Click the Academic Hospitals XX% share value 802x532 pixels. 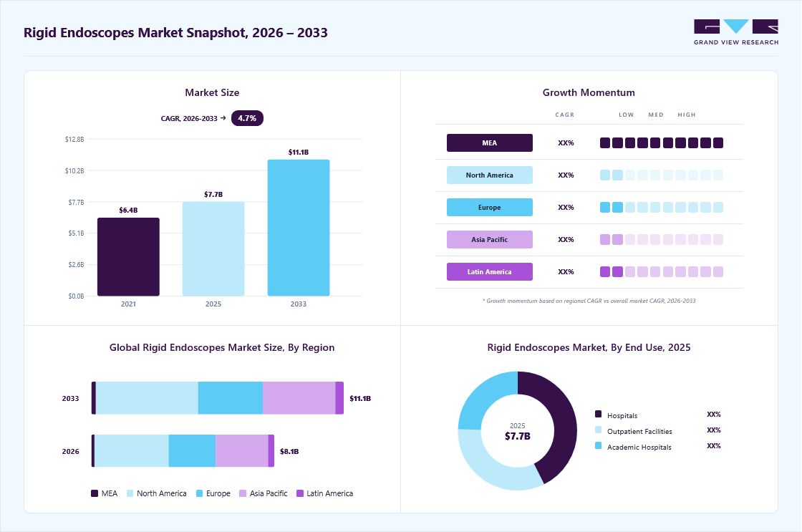714,446
